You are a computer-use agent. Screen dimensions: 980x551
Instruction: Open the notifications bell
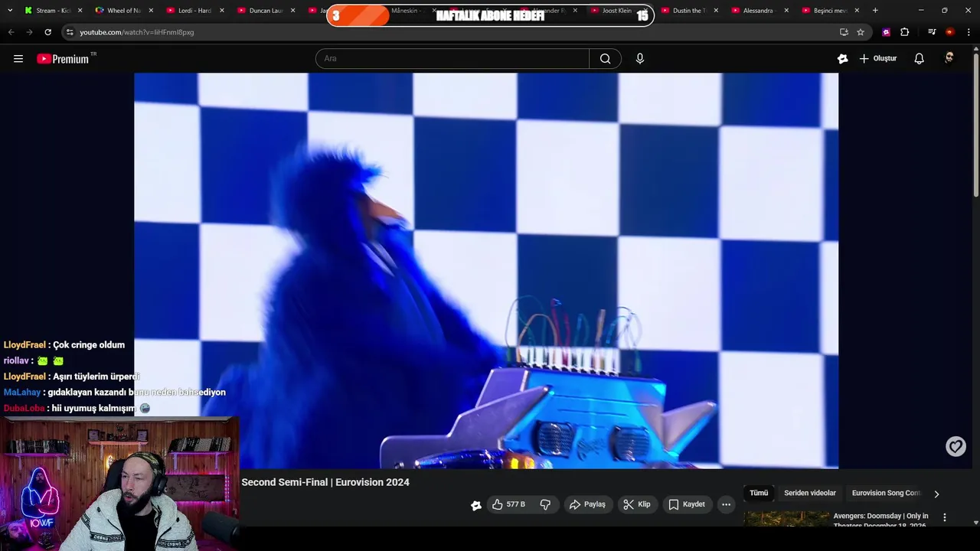click(920, 59)
